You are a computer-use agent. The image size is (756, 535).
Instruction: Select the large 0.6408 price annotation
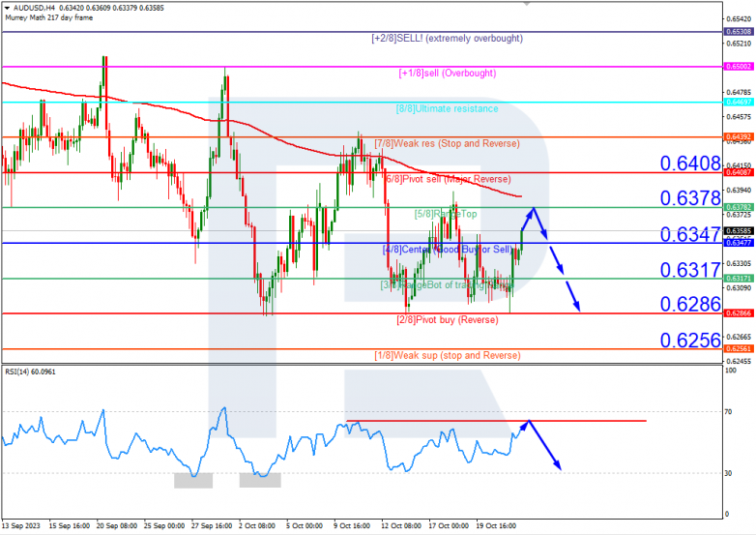(x=690, y=163)
